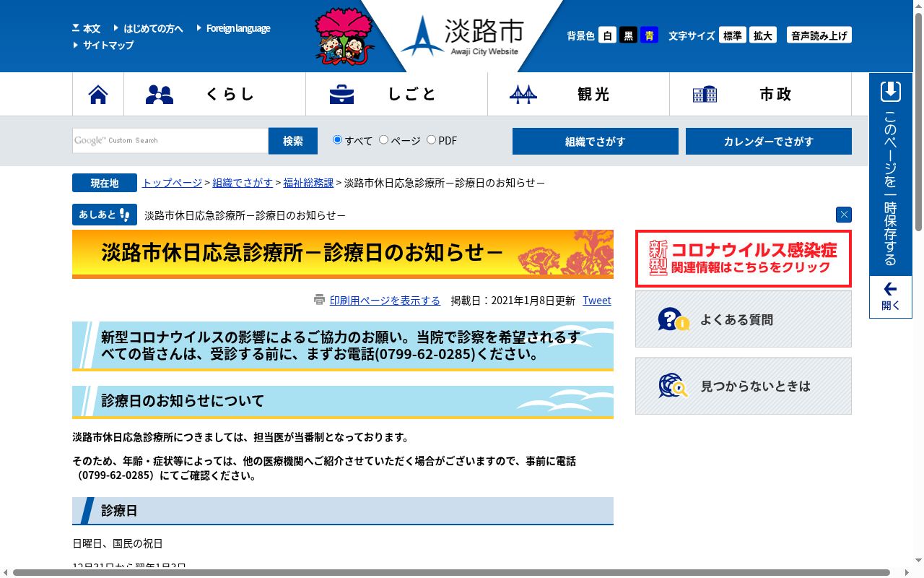Click the bridge icon beside 観光
Viewport: 924px width, 578px height.
tap(523, 95)
